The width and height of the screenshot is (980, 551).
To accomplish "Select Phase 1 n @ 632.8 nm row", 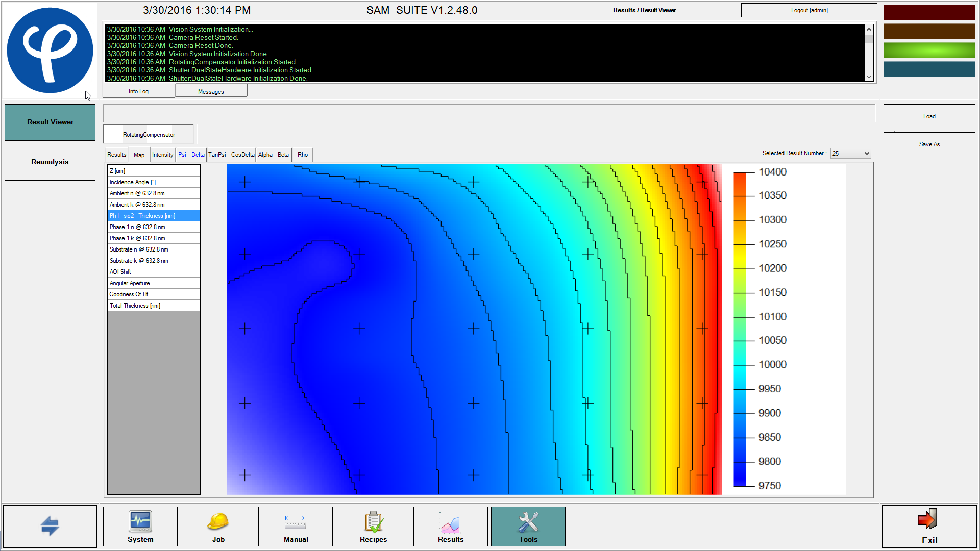I will point(154,227).
